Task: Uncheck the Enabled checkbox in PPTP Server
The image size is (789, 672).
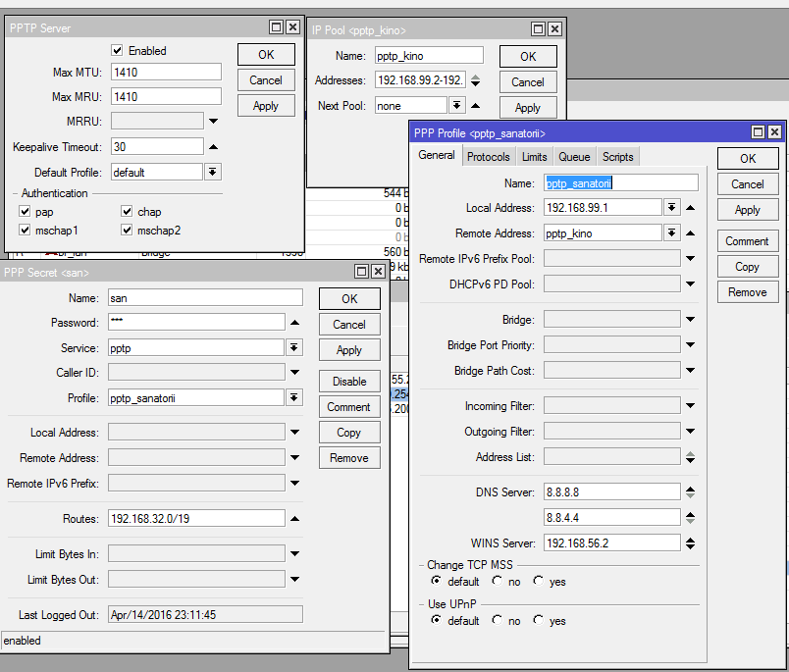Action: coord(117,50)
